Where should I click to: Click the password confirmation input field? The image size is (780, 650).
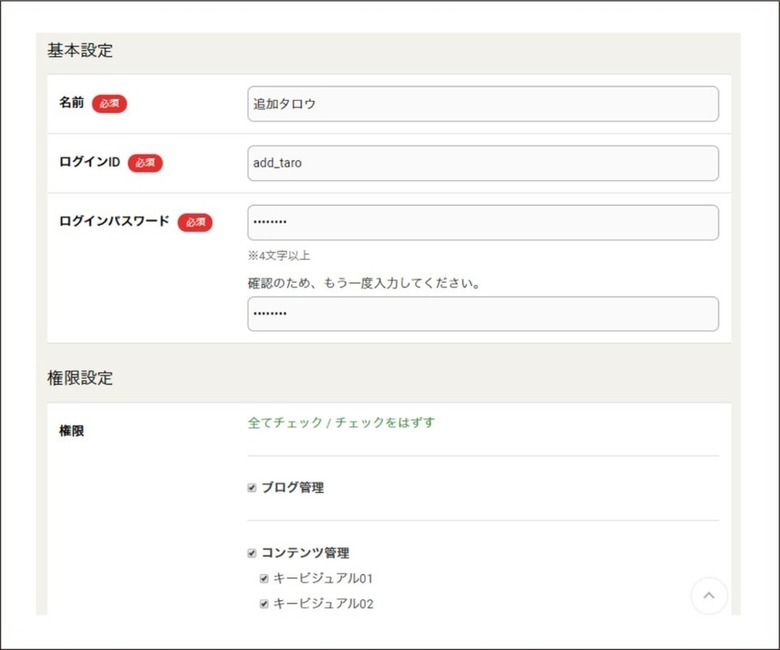tap(483, 314)
